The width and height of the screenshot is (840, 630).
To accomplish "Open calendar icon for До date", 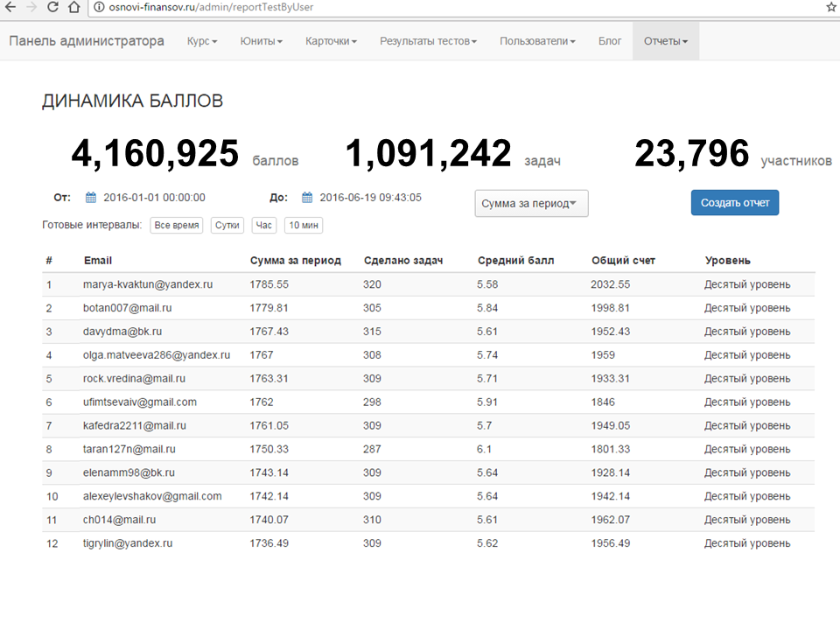I will click(307, 198).
